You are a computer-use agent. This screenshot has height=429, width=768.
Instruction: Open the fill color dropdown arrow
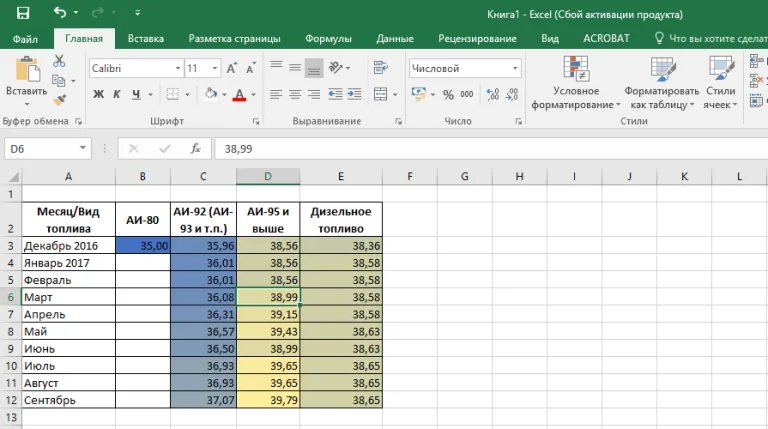tap(224, 95)
